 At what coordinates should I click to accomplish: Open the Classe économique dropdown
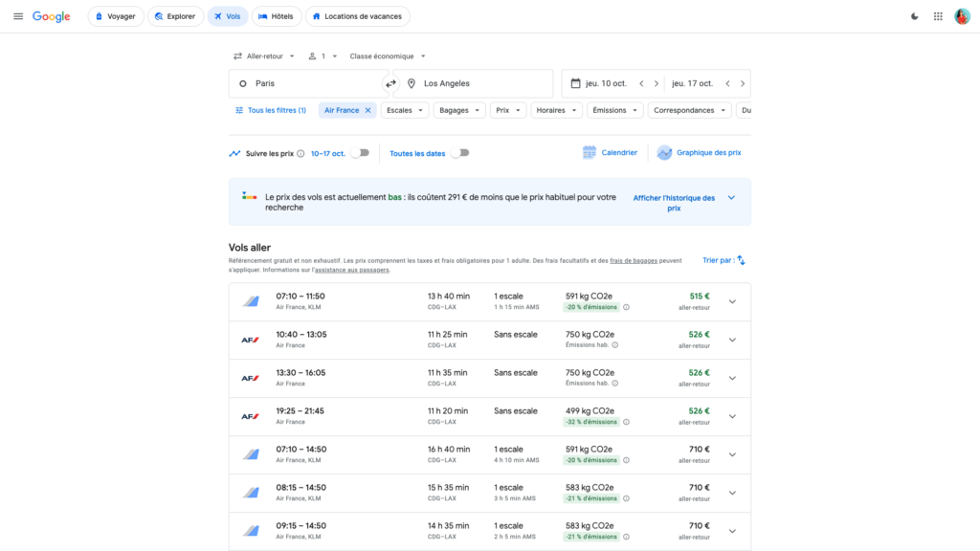coord(388,56)
